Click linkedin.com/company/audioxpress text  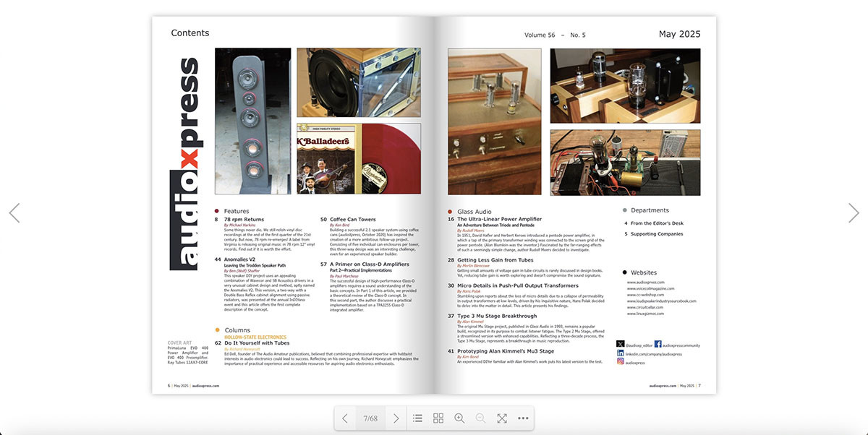(x=654, y=354)
